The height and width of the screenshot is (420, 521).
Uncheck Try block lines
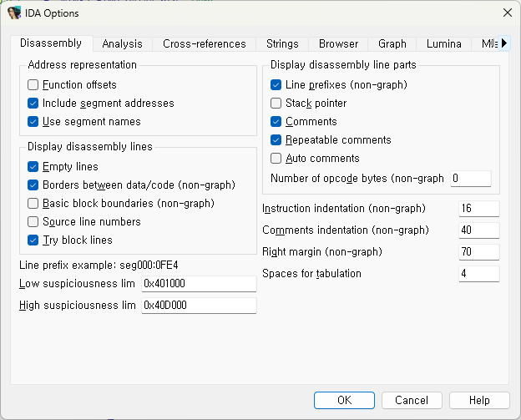pyautogui.click(x=33, y=240)
